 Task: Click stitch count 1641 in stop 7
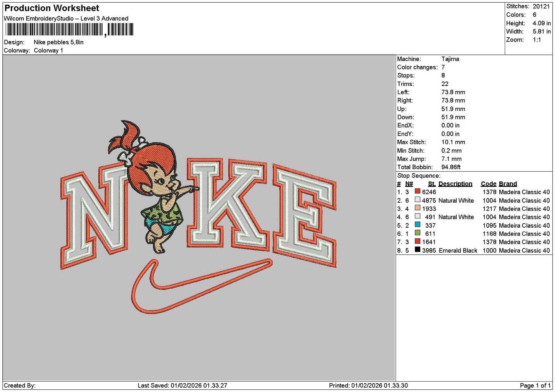click(429, 242)
